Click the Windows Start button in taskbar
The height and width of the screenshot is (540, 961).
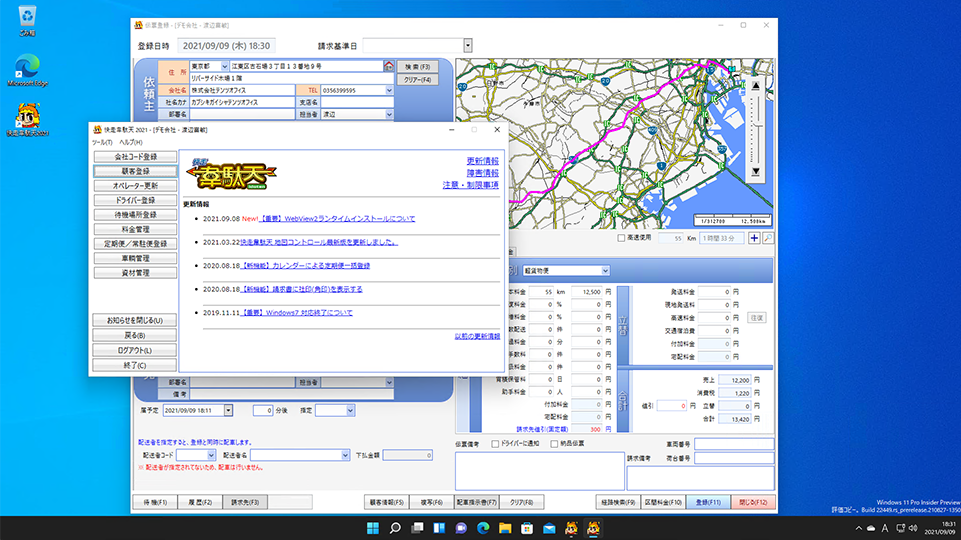click(373, 528)
